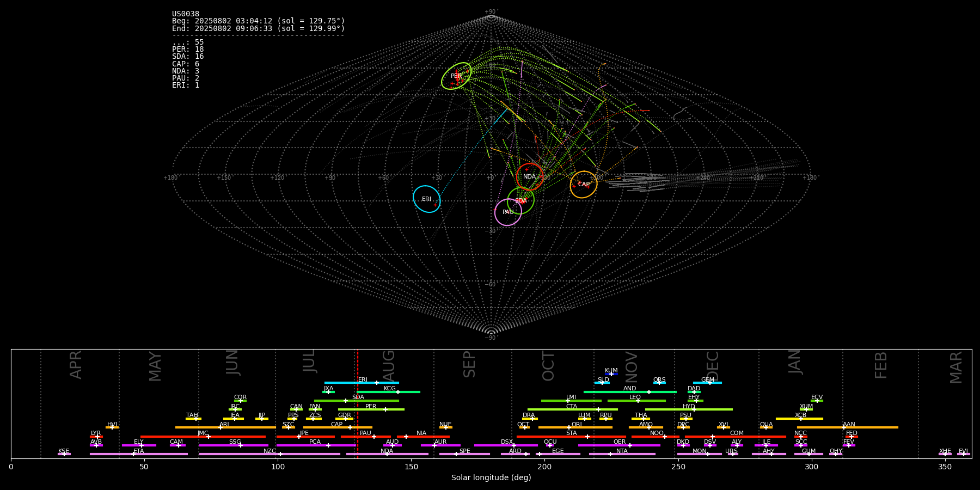Click the orange CAP radiant circle on sky map
This screenshot has height=490, width=980.
pos(584,185)
